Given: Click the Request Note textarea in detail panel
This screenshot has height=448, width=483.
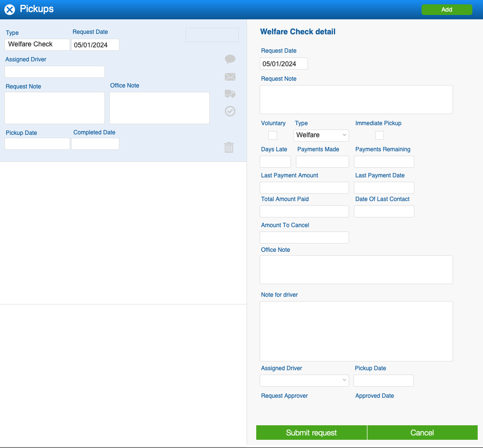Looking at the screenshot, I should tap(356, 100).
